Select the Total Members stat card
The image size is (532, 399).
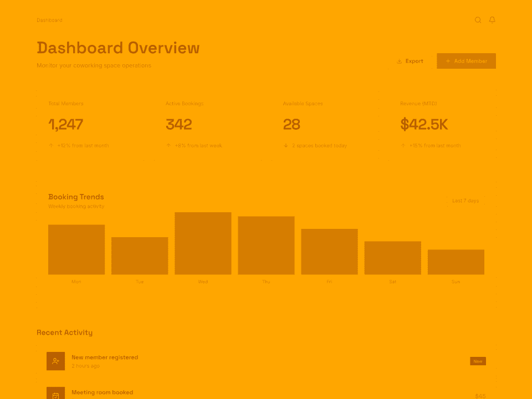coord(100,123)
